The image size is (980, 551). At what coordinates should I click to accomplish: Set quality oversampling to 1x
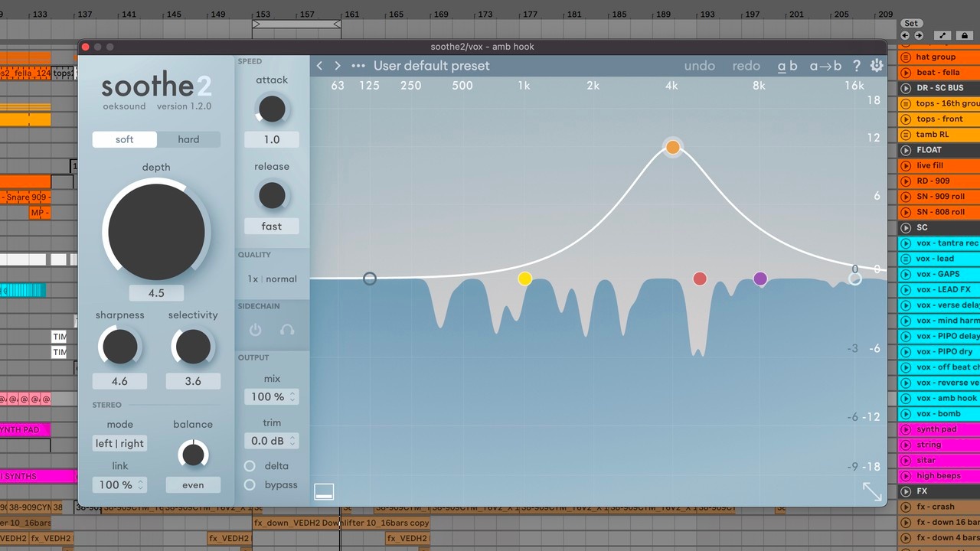click(253, 279)
